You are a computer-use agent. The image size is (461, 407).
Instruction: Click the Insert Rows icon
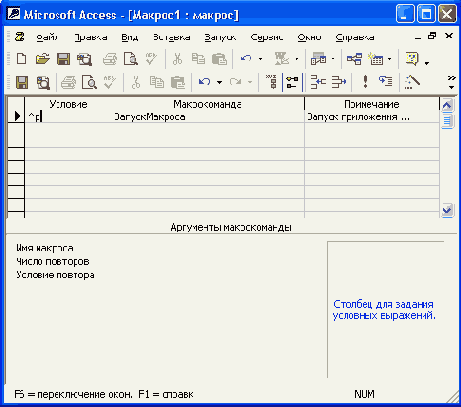click(318, 82)
